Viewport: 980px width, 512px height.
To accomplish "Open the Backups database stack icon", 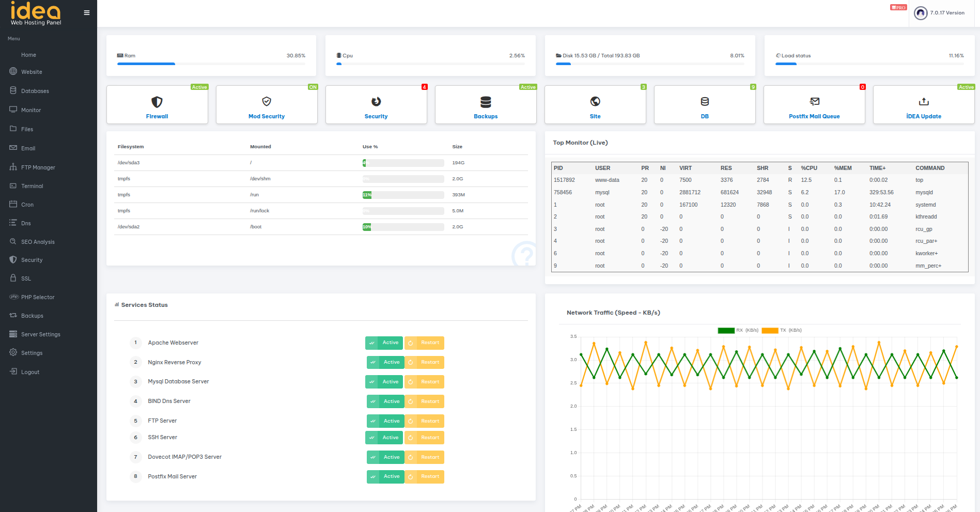I will tap(486, 102).
